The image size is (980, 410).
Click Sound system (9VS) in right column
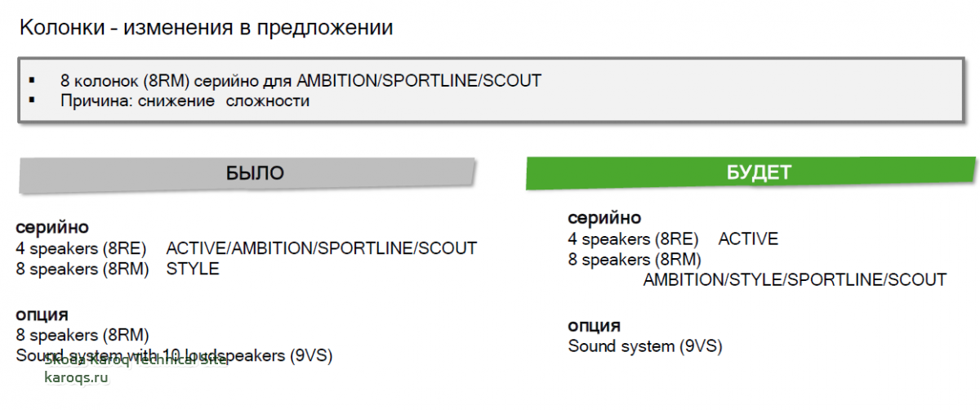point(645,346)
